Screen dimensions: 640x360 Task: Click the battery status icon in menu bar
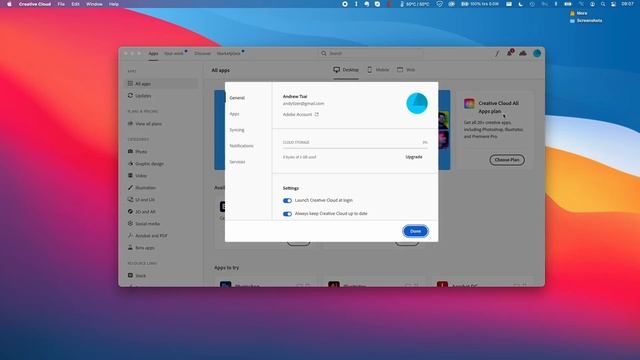[568, 4]
